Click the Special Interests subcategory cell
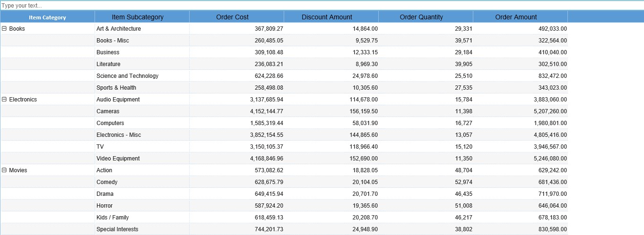Image resolution: width=644 pixels, height=235 pixels. (x=117, y=229)
